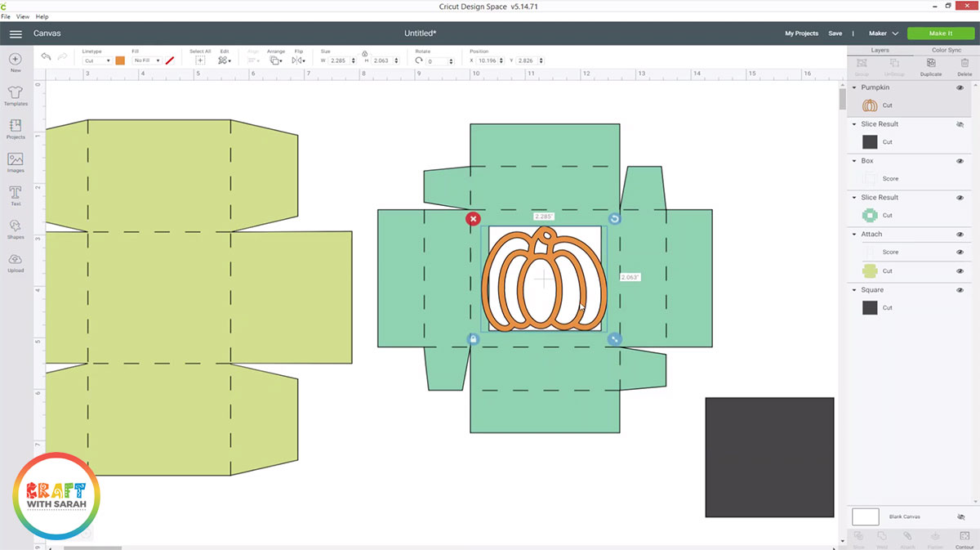980x550 pixels.
Task: Open the Templates tool in sidebar
Action: click(x=15, y=93)
